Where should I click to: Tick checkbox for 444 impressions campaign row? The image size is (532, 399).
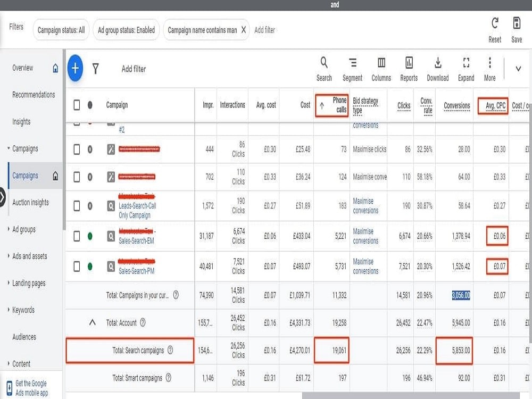point(77,149)
